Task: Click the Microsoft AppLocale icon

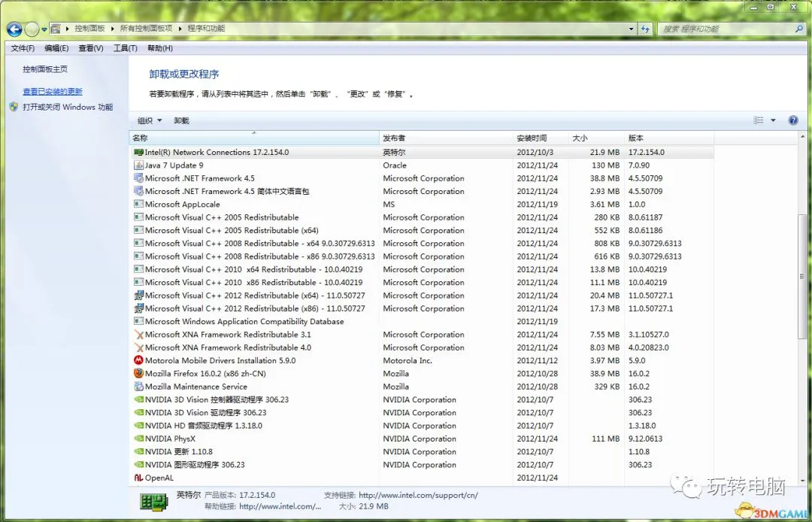Action: click(138, 204)
